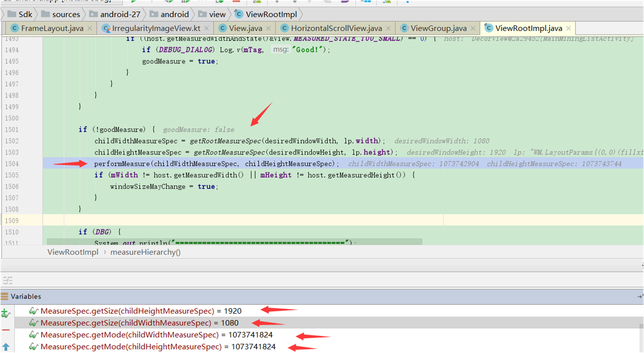Open the ViewGroup.java editor tab
644x353 pixels.
439,28
